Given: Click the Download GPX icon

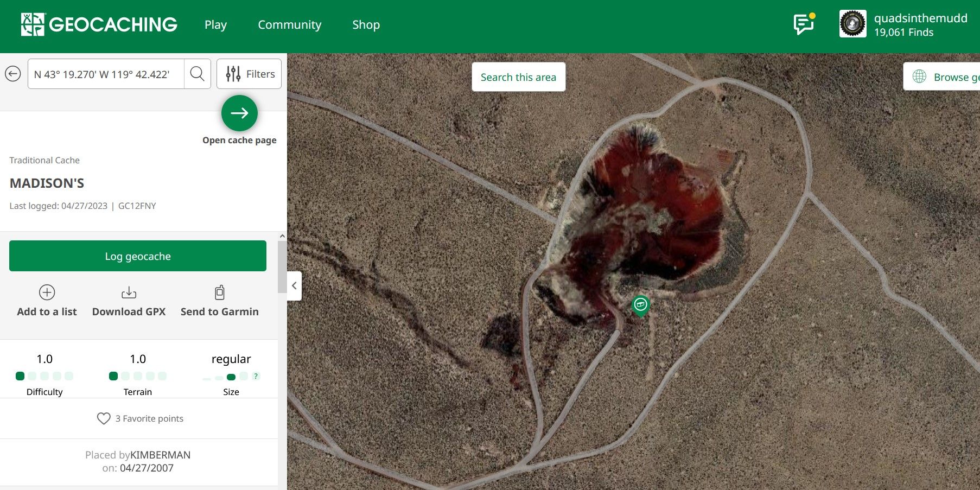Looking at the screenshot, I should coord(129,292).
